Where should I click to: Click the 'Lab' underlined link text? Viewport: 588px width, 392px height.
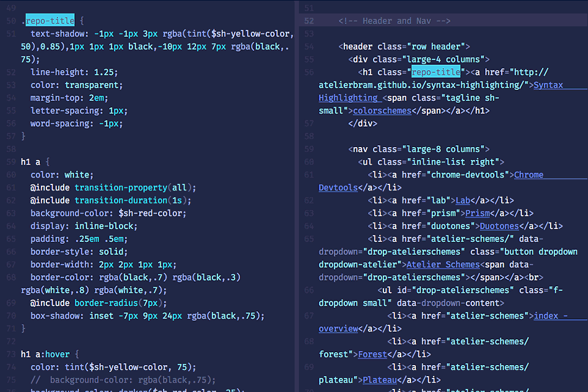pos(463,200)
